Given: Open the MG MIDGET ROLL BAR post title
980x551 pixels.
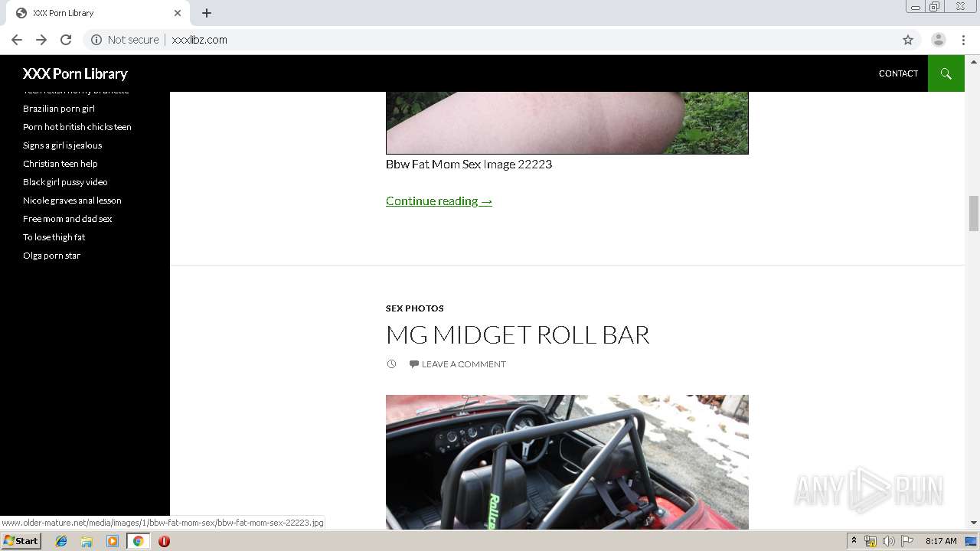Looking at the screenshot, I should tap(518, 334).
